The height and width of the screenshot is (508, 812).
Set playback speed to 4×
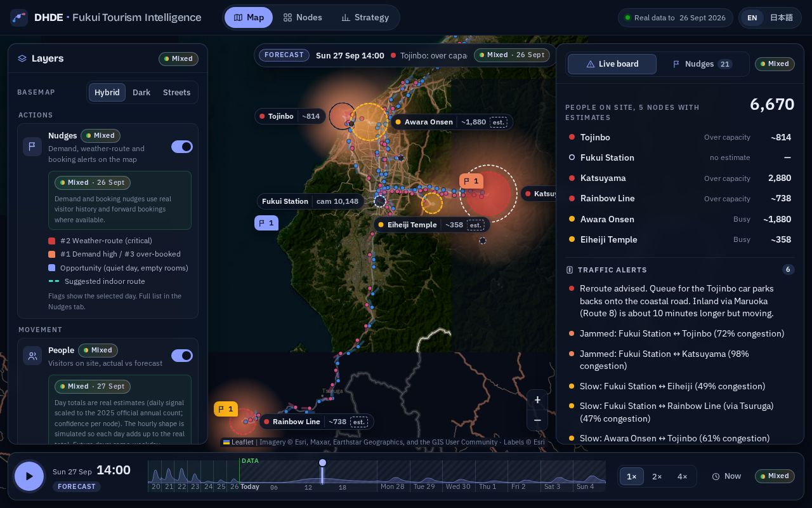(x=683, y=476)
